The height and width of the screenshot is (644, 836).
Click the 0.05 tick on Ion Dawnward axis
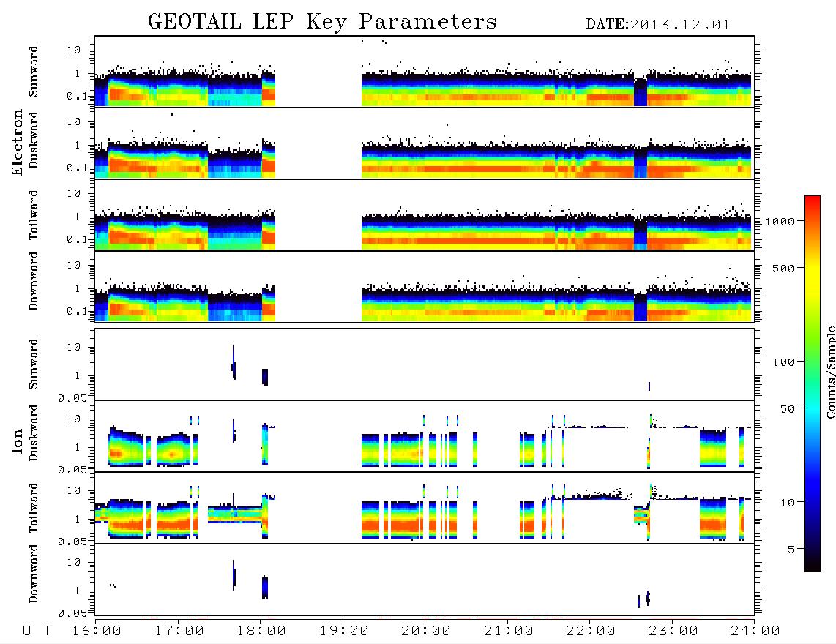coord(72,613)
